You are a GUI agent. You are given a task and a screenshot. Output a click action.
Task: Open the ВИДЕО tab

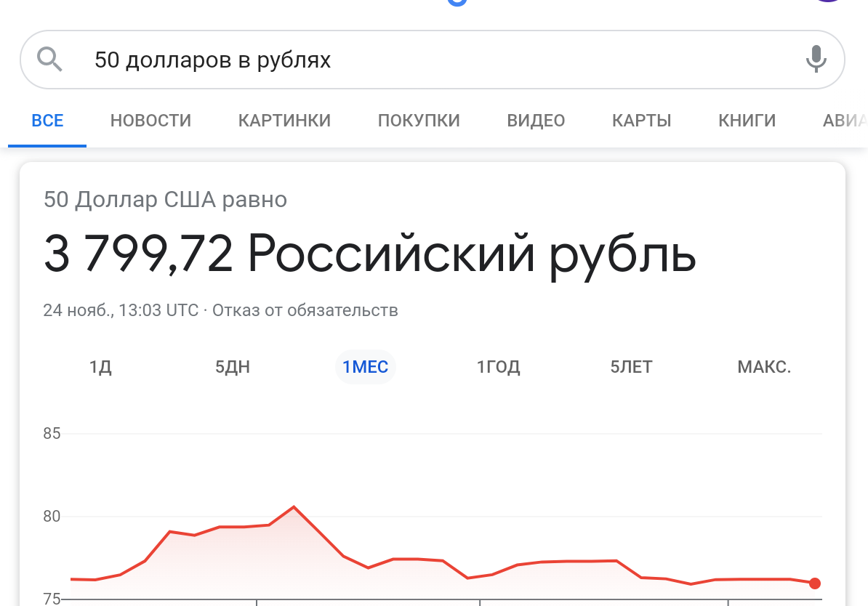pyautogui.click(x=536, y=121)
